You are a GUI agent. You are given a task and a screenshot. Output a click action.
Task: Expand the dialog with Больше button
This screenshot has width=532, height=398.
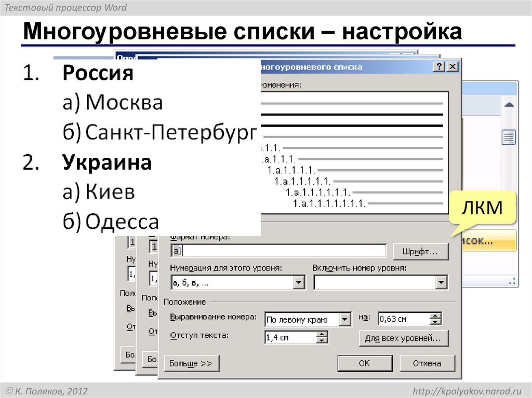pos(191,363)
